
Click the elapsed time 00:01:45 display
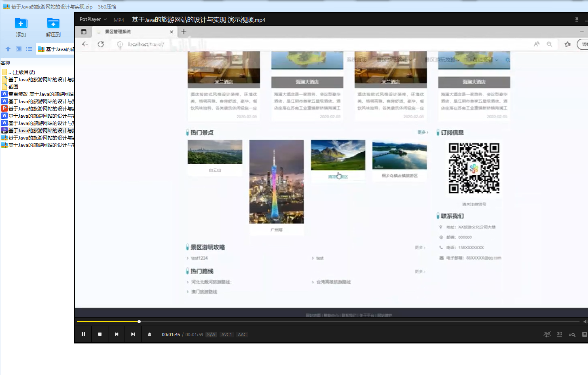point(171,335)
